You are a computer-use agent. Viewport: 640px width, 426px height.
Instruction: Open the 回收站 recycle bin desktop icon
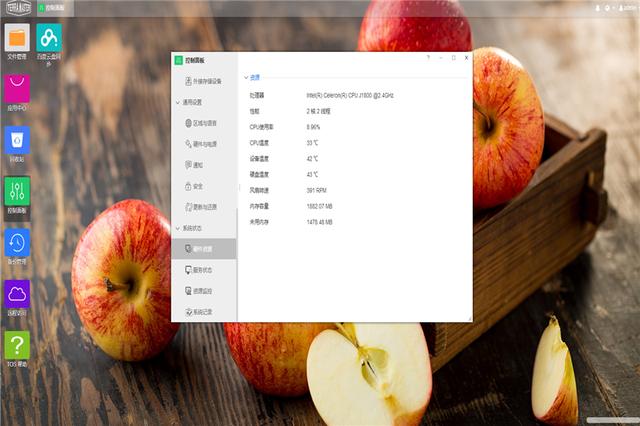click(17, 144)
